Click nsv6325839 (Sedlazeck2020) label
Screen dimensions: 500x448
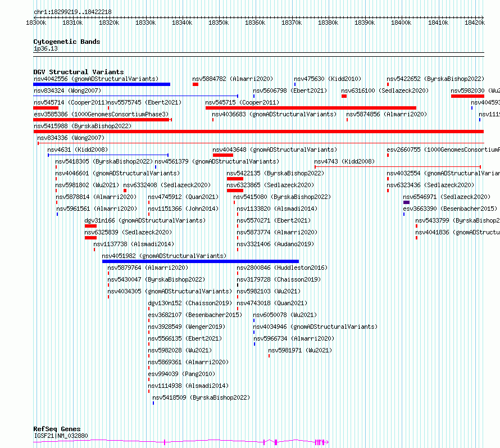pyautogui.click(x=128, y=232)
